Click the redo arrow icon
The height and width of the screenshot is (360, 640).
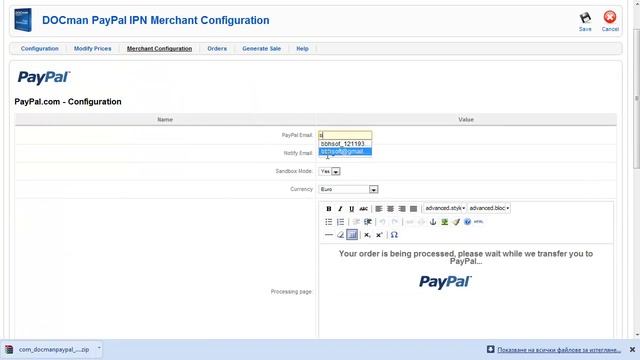(x=394, y=222)
